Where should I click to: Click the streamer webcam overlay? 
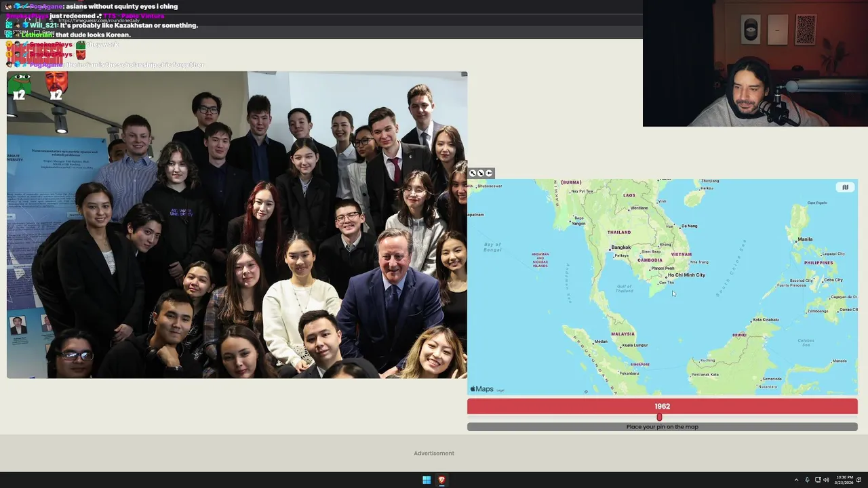(755, 63)
